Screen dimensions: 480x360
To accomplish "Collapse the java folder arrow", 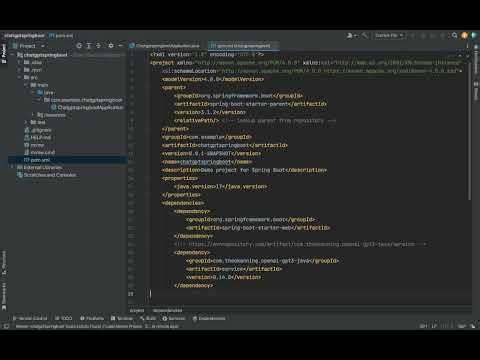I will [33, 92].
